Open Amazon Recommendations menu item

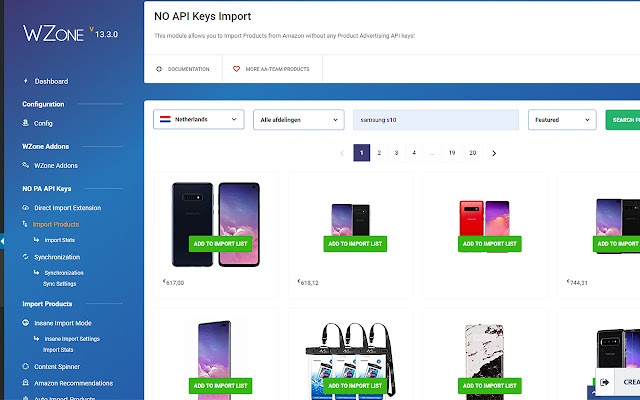pos(73,383)
